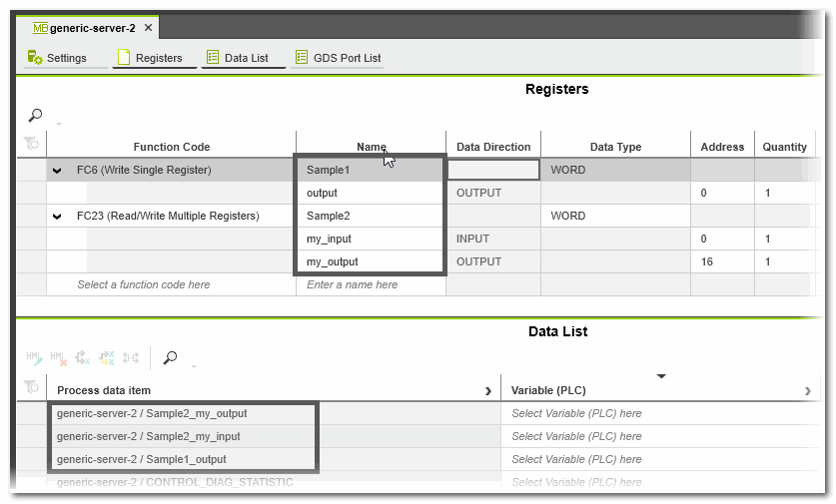Screen dimensions: 836x504
Task: Click the search magnifier in Data List toolbar
Action: (x=171, y=357)
